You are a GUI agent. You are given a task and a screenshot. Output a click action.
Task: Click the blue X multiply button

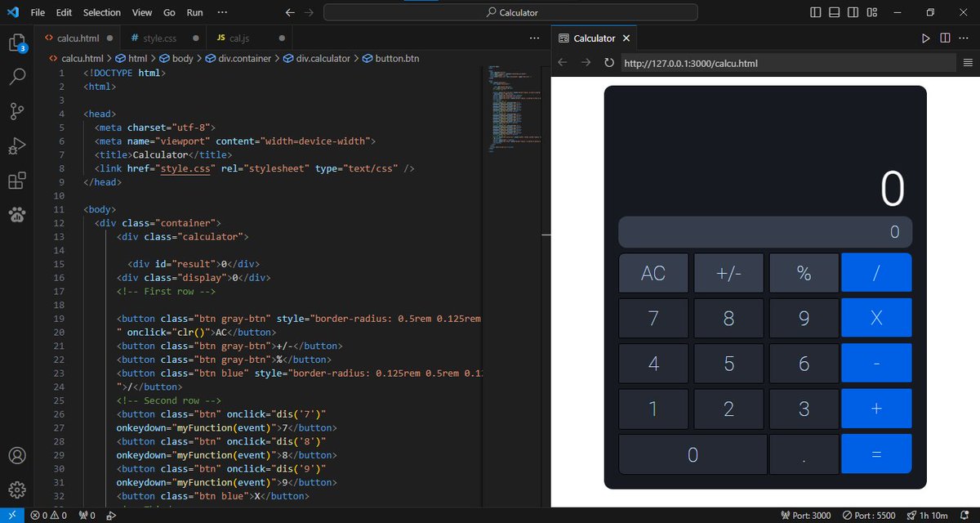(x=876, y=318)
